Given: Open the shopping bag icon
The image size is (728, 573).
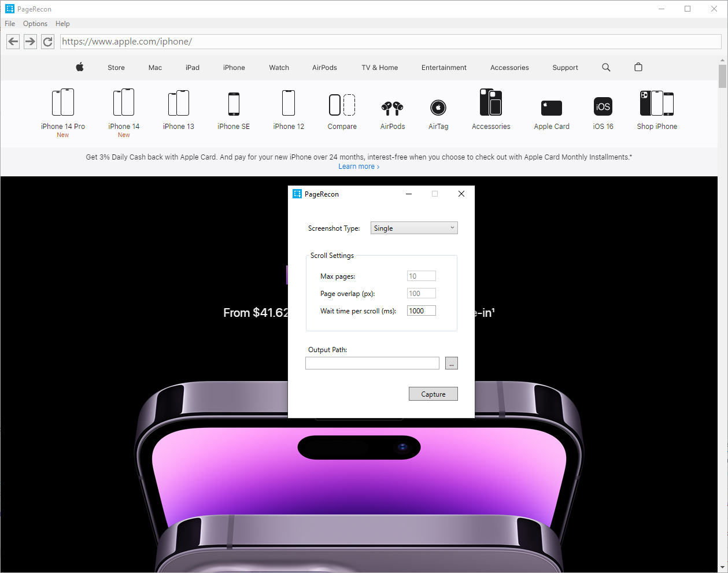Looking at the screenshot, I should pos(638,67).
